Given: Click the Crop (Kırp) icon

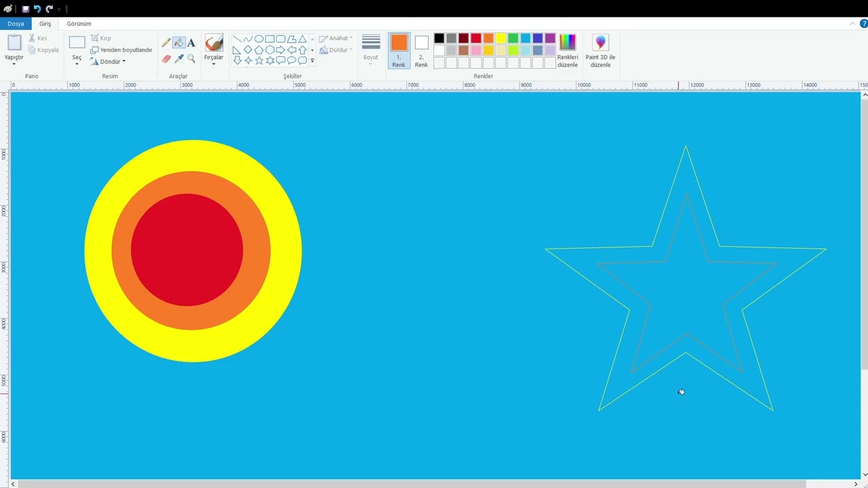Looking at the screenshot, I should pos(95,38).
